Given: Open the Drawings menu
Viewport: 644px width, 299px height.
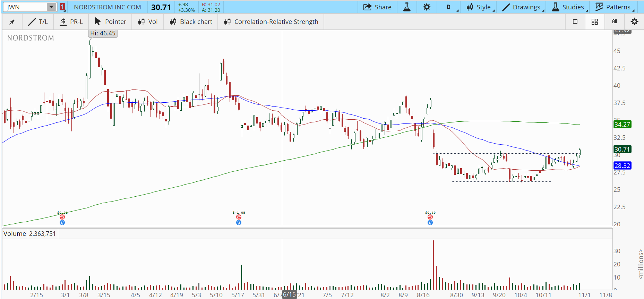Looking at the screenshot, I should point(522,7).
